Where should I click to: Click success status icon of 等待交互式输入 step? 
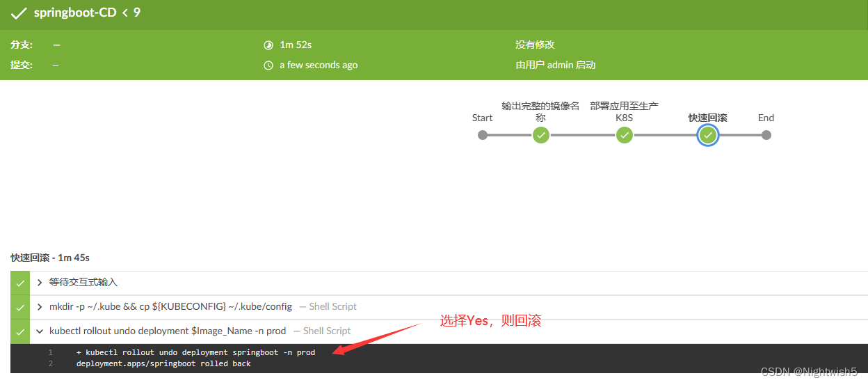[20, 283]
